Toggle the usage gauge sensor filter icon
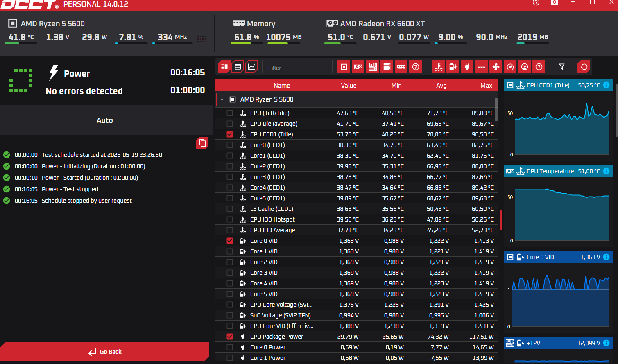This screenshot has width=618, height=364. click(510, 67)
